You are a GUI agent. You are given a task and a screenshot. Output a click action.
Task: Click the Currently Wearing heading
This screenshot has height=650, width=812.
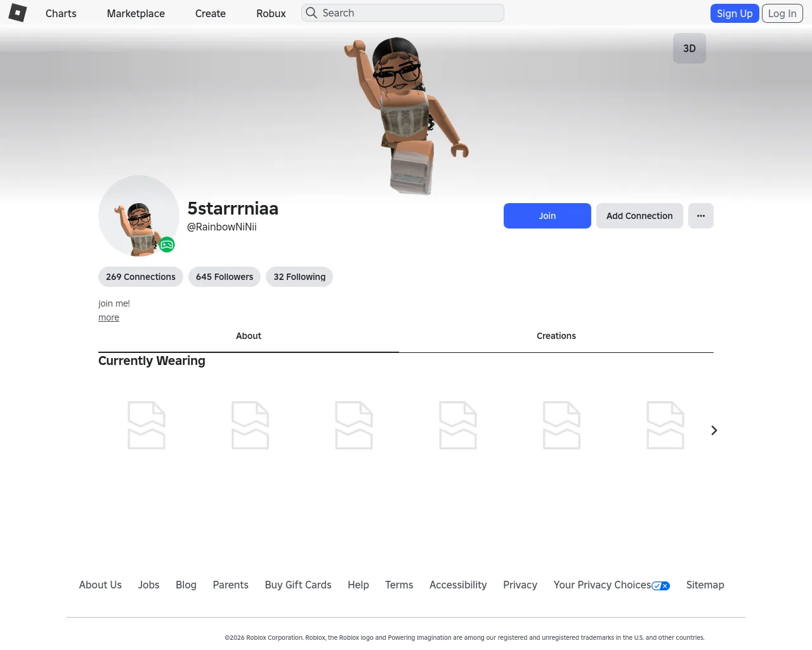point(152,361)
